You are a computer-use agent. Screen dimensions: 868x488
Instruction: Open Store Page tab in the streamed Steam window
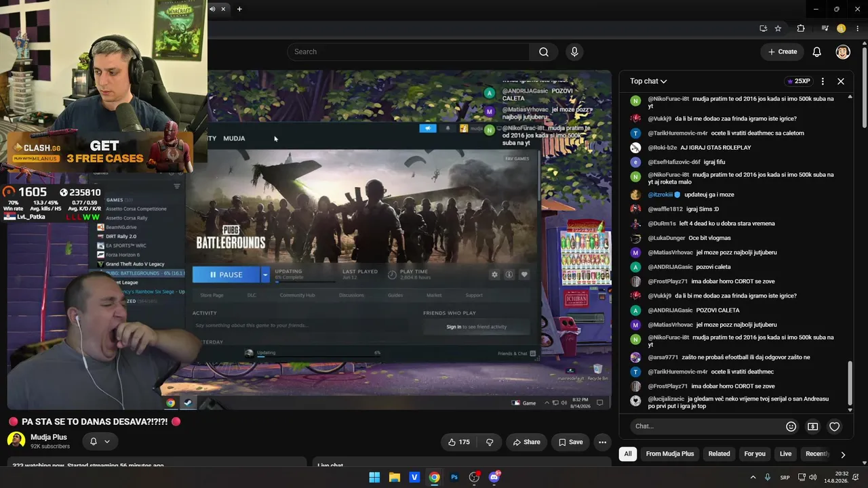click(212, 296)
